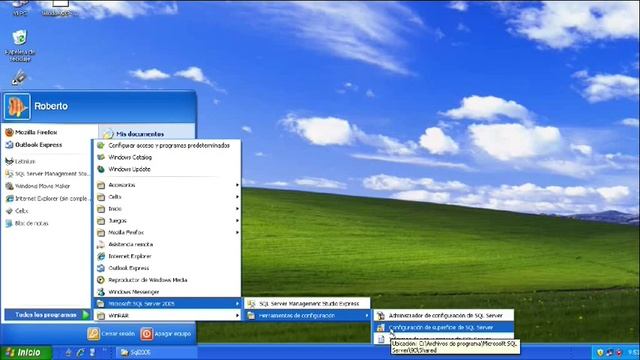
Task: Launch SQL Server Management Studio Express submenu entry
Action: click(307, 304)
